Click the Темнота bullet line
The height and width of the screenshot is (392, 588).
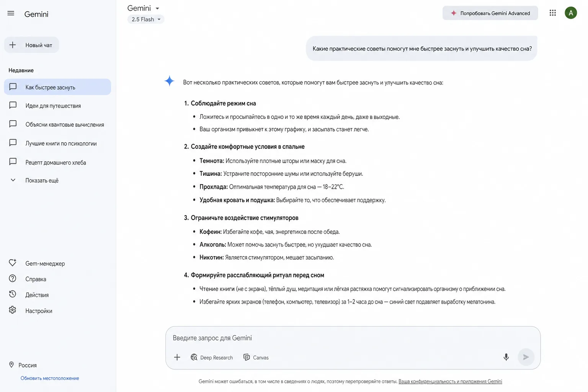click(273, 161)
